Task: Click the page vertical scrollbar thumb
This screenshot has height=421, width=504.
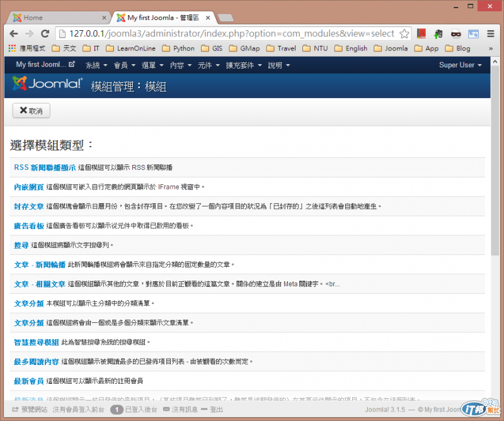Action: click(495, 160)
